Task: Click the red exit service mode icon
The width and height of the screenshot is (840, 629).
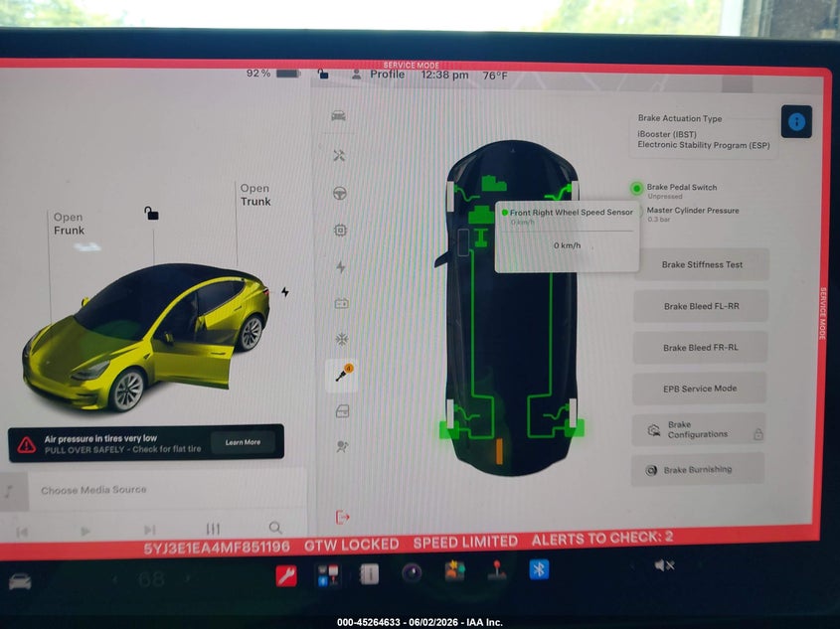Action: click(x=342, y=517)
